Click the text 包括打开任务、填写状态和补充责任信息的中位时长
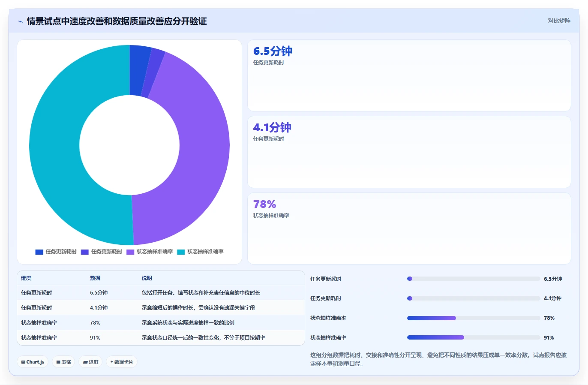The width and height of the screenshot is (588, 385). 201,293
